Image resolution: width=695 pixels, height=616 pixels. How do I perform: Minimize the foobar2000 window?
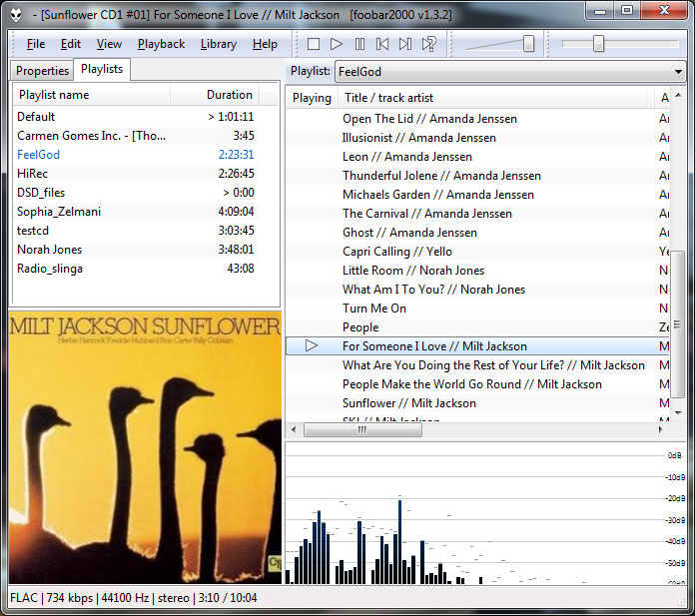click(x=600, y=11)
